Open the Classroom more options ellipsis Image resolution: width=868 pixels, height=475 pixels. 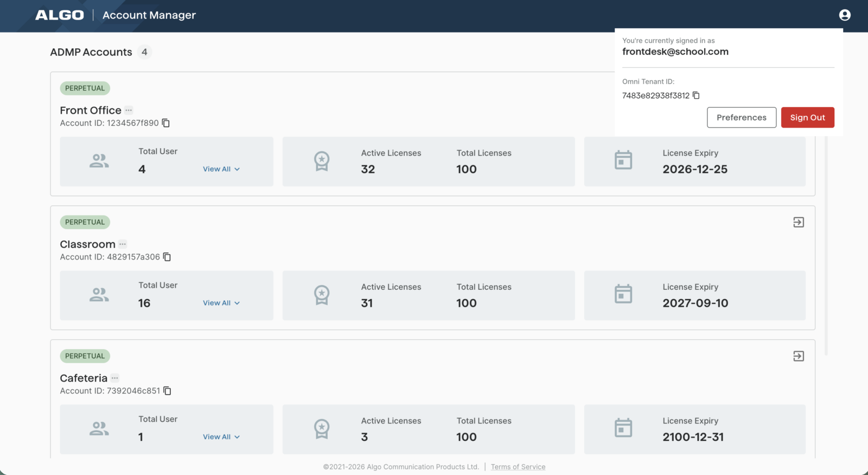[x=123, y=244]
